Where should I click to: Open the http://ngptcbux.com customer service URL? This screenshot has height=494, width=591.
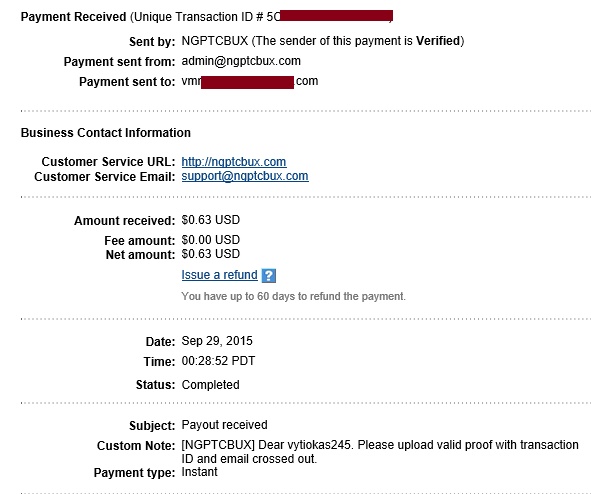[234, 162]
